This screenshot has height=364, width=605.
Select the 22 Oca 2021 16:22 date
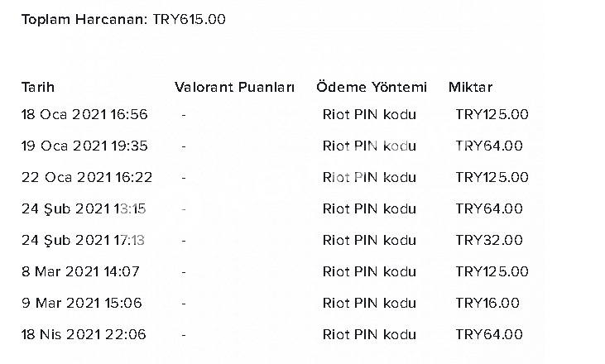[x=87, y=177]
